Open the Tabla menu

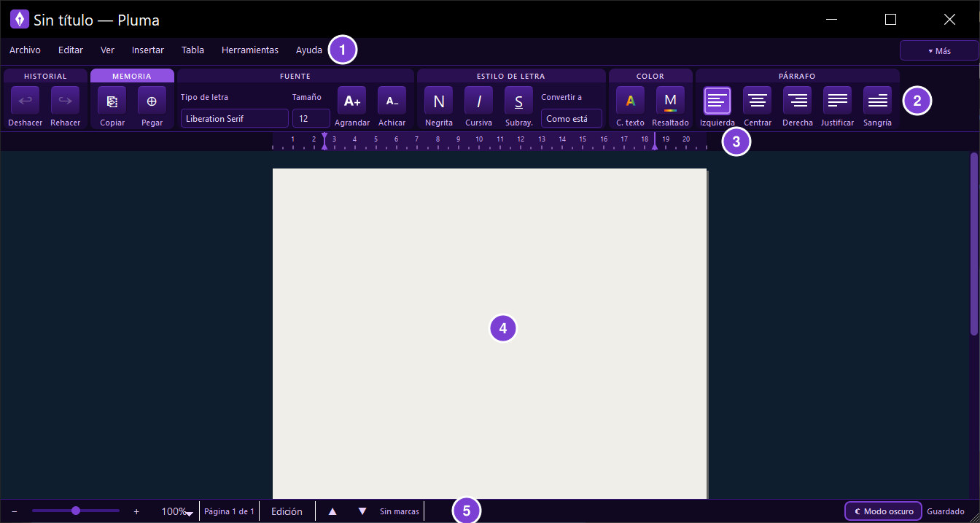tap(192, 50)
